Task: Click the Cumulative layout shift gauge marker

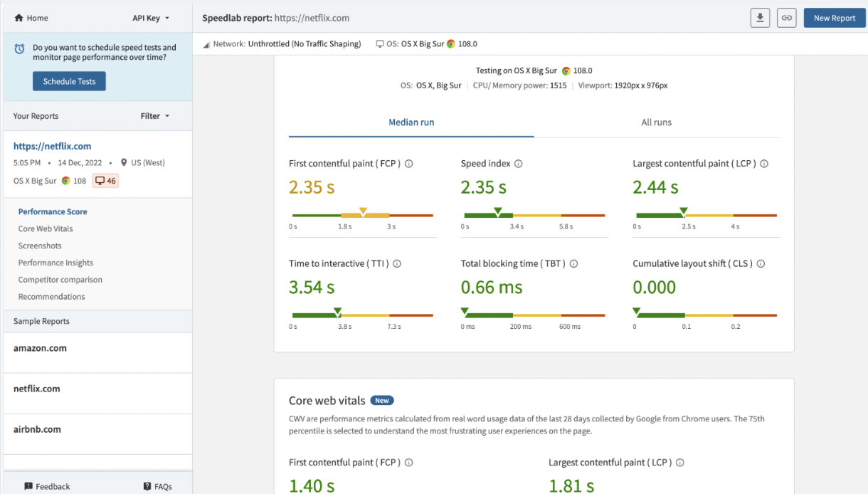Action: point(637,311)
